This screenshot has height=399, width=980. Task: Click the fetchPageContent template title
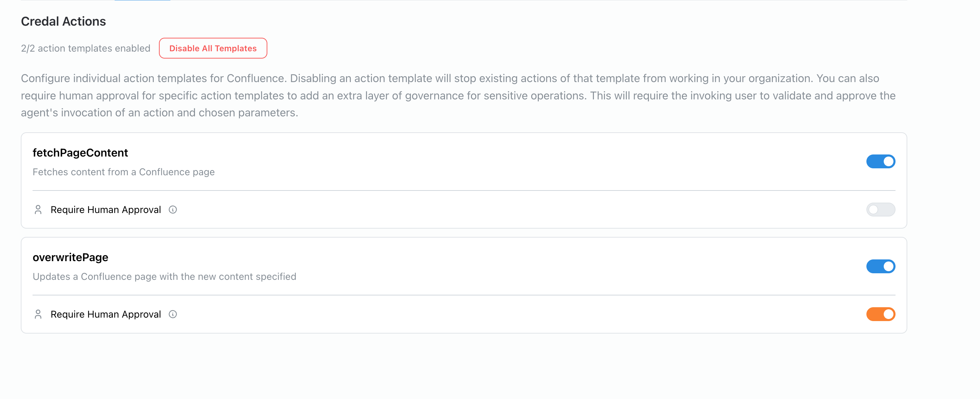(x=80, y=152)
